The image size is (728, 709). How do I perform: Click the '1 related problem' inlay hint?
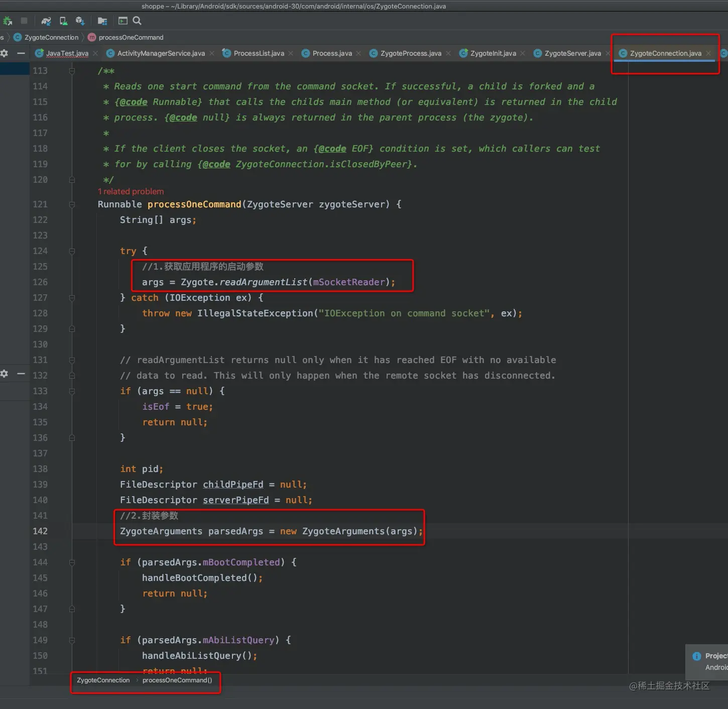[131, 191]
